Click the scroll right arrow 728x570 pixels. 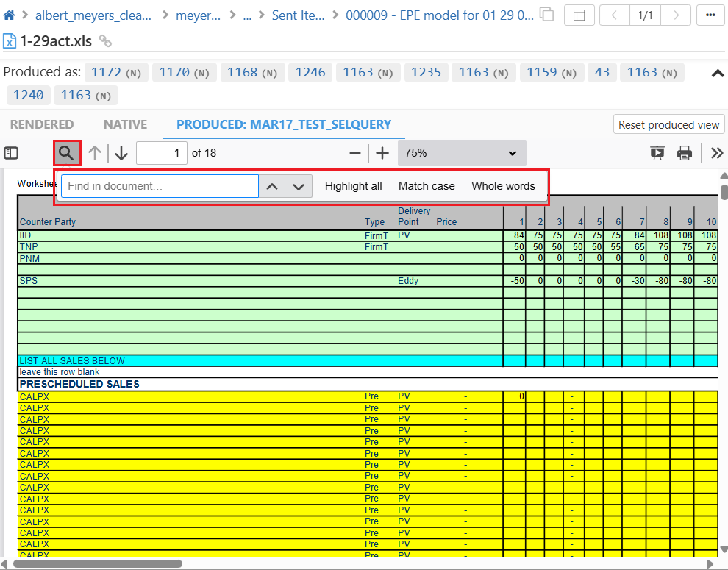(710, 563)
